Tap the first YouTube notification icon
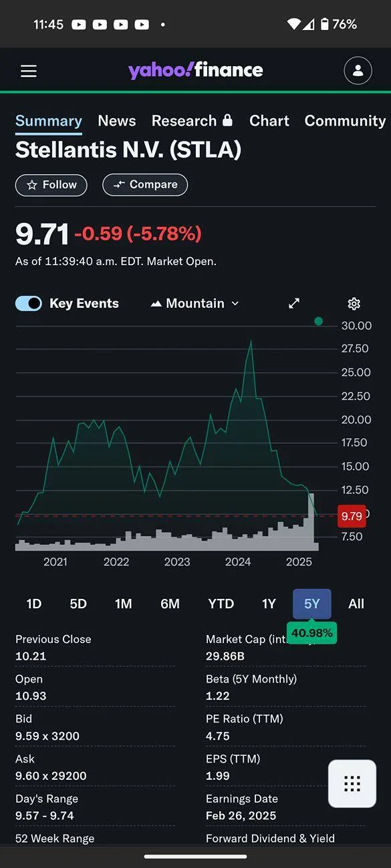 (x=78, y=25)
